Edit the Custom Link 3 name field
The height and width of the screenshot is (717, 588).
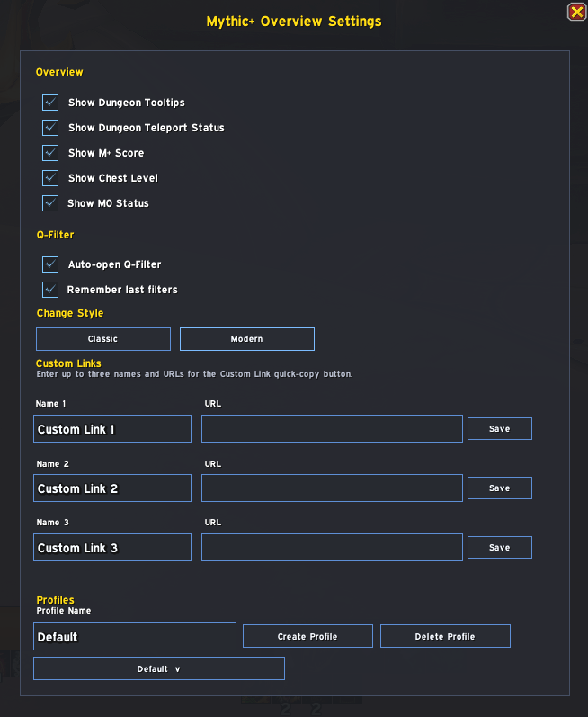pos(112,548)
